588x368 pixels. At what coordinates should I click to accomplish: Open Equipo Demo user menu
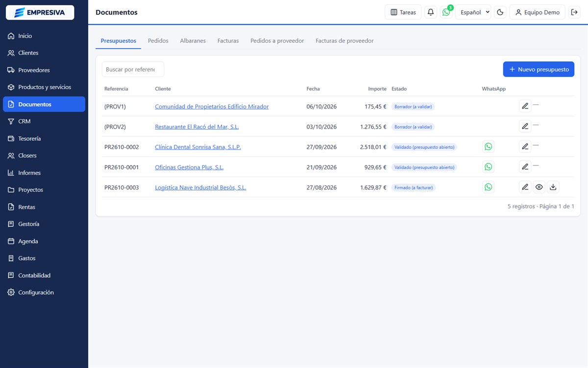pyautogui.click(x=538, y=12)
